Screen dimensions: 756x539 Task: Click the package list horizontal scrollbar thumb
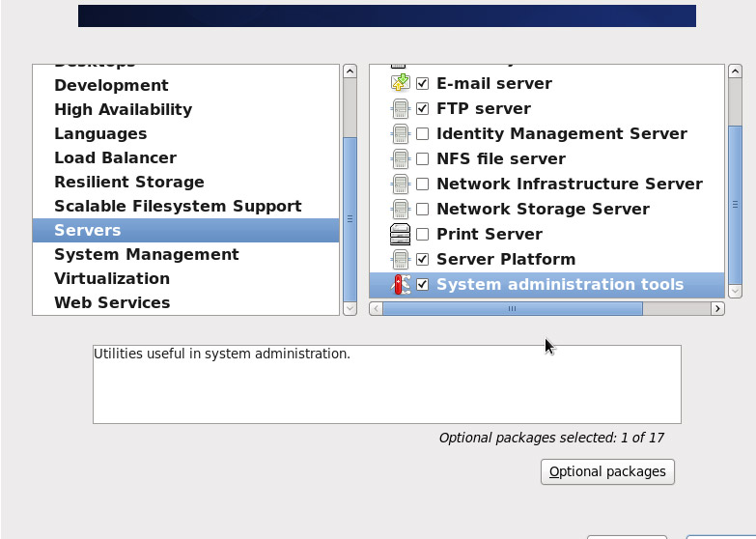513,308
